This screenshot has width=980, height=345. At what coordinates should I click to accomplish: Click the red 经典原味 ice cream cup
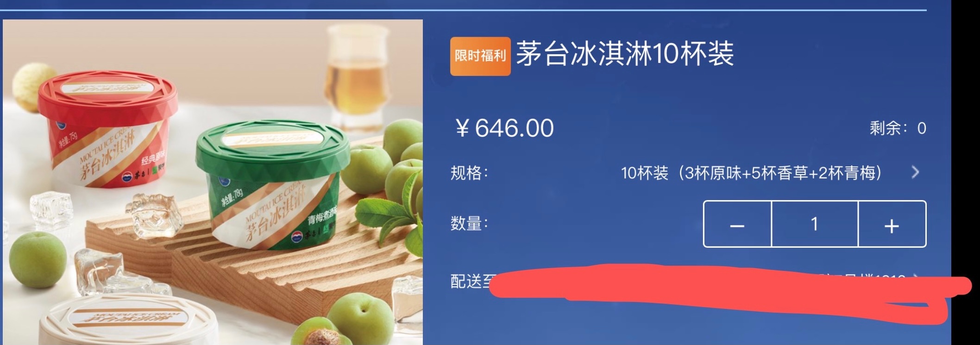(108, 130)
